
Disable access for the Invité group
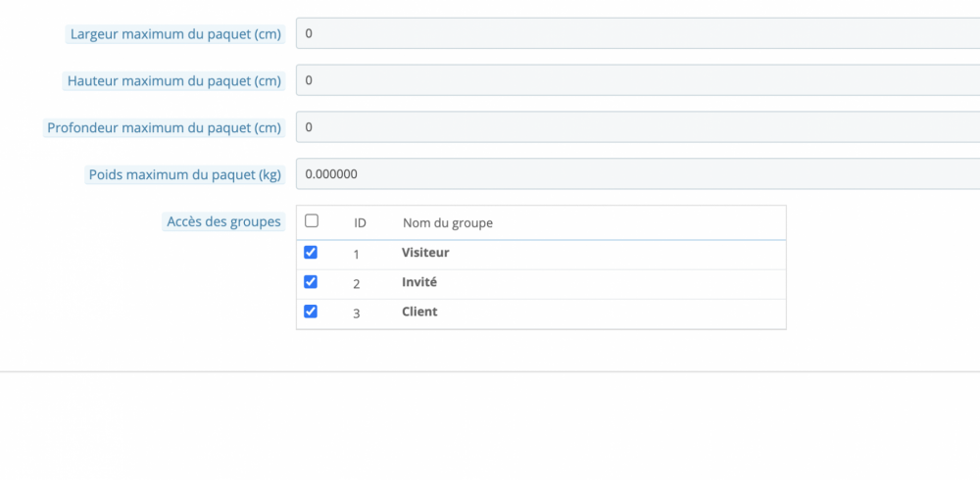(311, 282)
